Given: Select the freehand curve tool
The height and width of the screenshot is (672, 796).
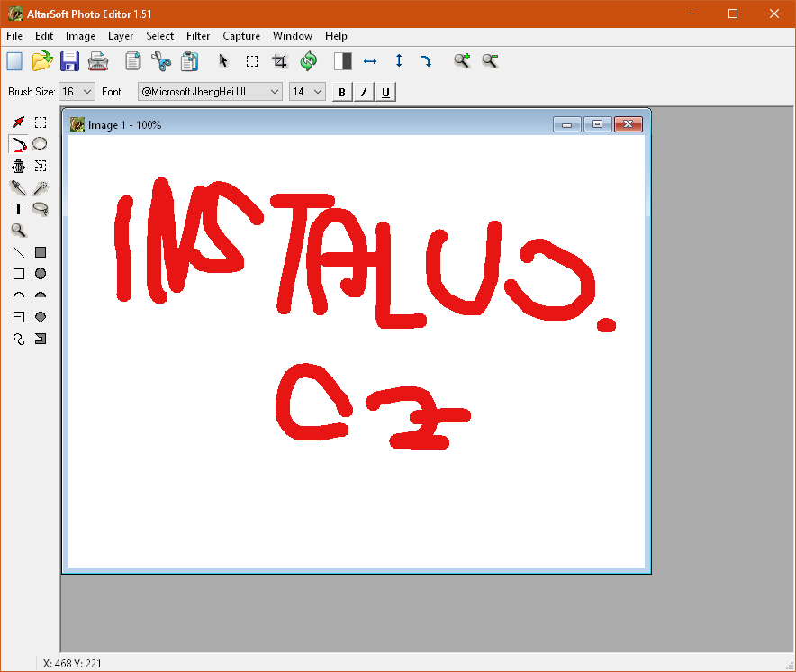Looking at the screenshot, I should pyautogui.click(x=18, y=339).
